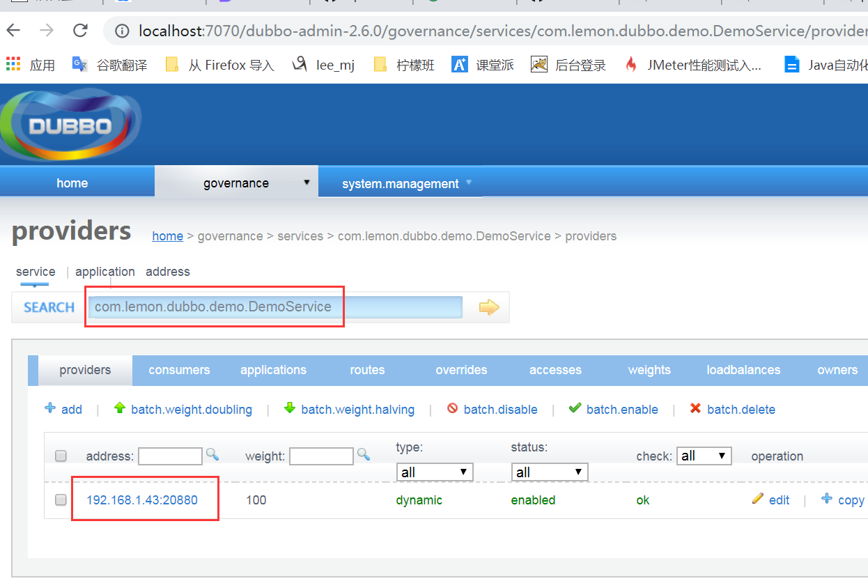Click the pencil edit icon in provider row
The width and height of the screenshot is (868, 588).
click(x=758, y=499)
